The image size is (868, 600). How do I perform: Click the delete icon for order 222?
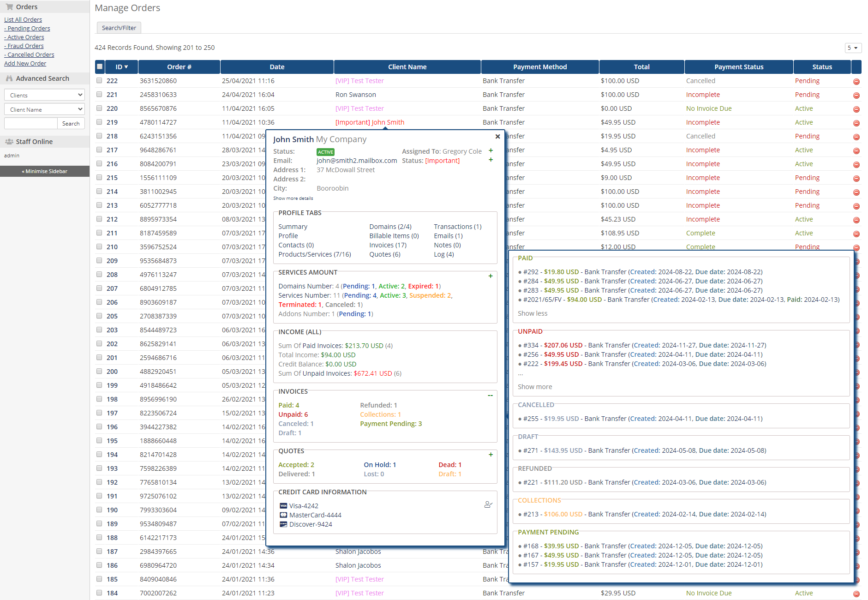pyautogui.click(x=856, y=81)
